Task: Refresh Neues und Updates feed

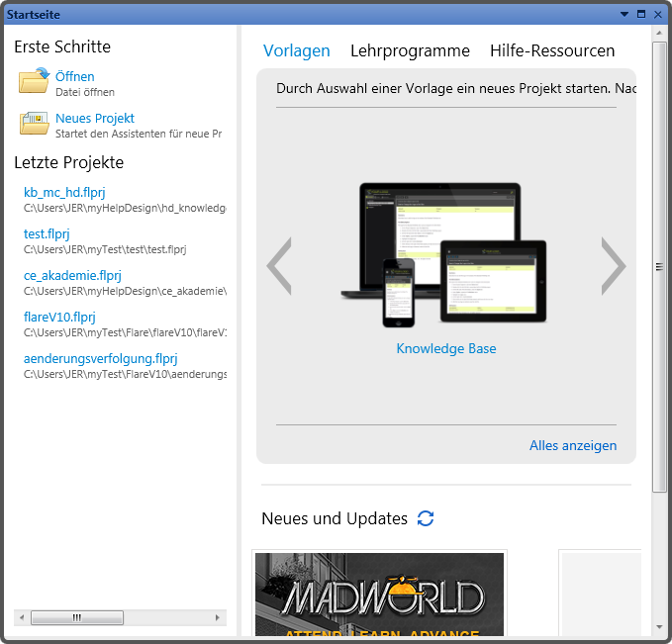Action: point(426,518)
